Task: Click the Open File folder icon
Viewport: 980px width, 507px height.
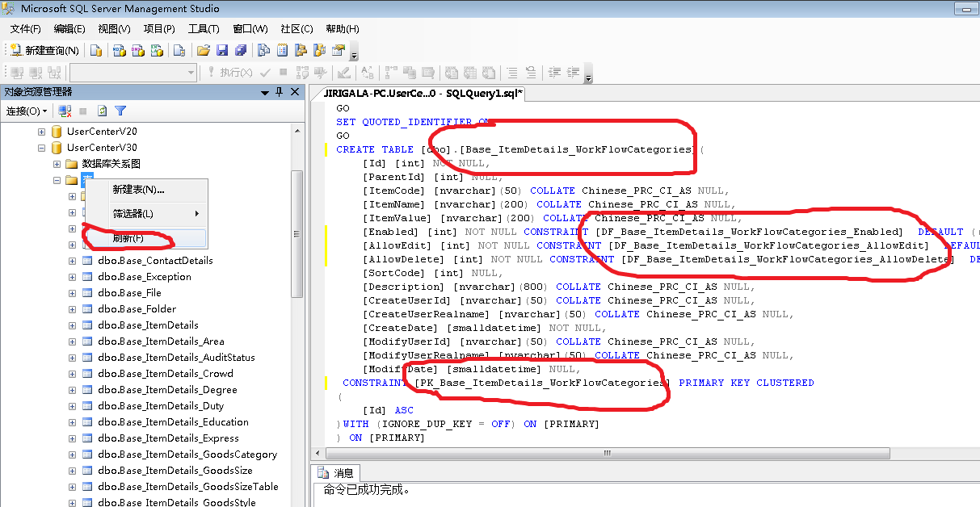Action: click(x=204, y=50)
